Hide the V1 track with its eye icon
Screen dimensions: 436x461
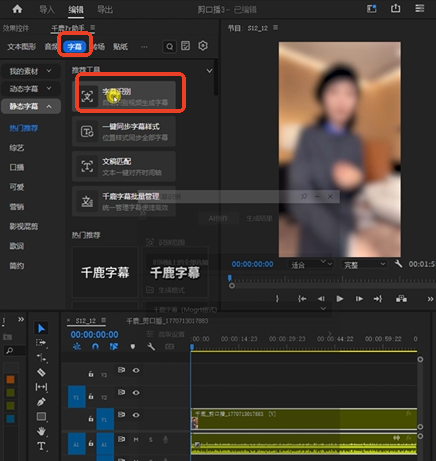pyautogui.click(x=136, y=415)
